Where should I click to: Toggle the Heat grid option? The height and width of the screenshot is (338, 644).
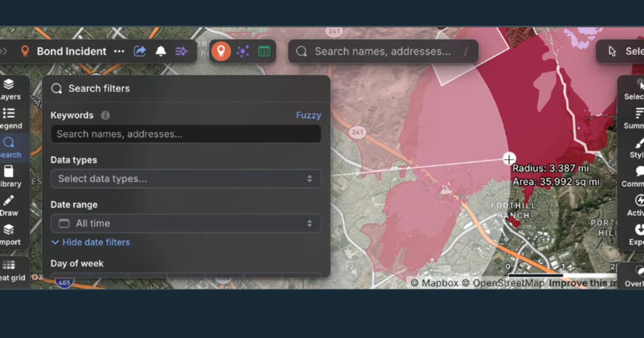[11, 270]
